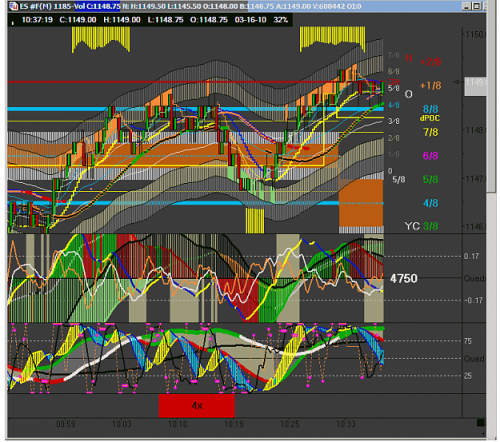This screenshot has width=500, height=442.
Task: Click the 10:33 time axis marker
Action: [346, 424]
